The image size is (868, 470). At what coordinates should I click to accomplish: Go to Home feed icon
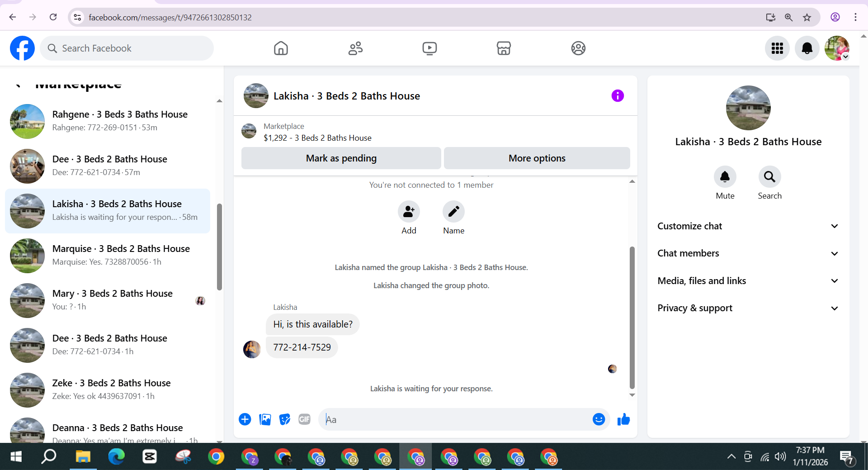coord(281,48)
